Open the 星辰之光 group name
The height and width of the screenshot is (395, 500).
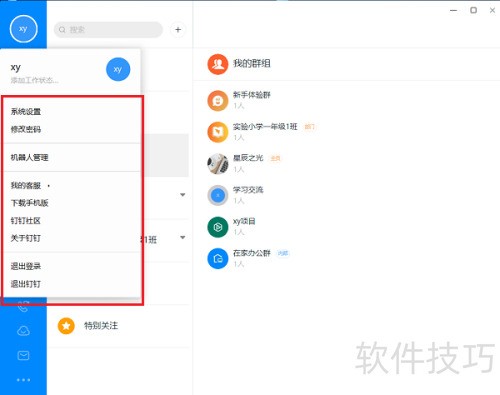pos(248,158)
